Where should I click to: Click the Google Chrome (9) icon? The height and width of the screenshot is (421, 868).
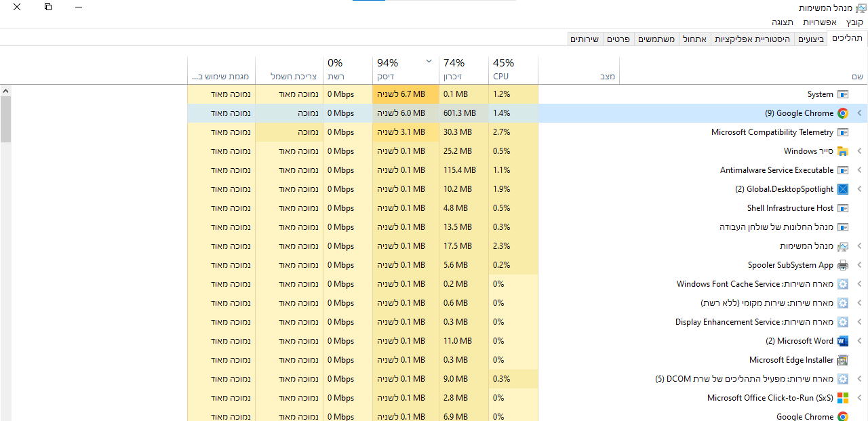pos(843,113)
